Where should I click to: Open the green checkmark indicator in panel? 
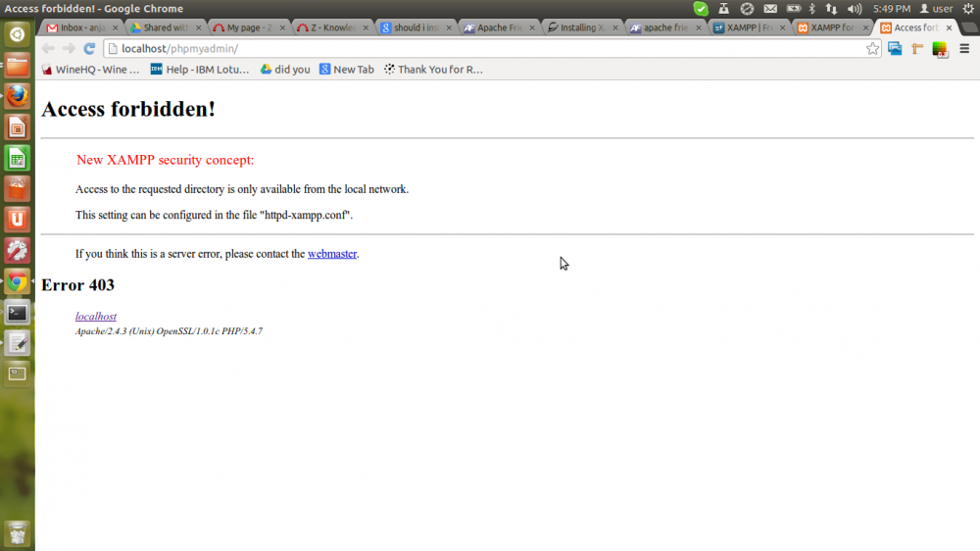(701, 9)
